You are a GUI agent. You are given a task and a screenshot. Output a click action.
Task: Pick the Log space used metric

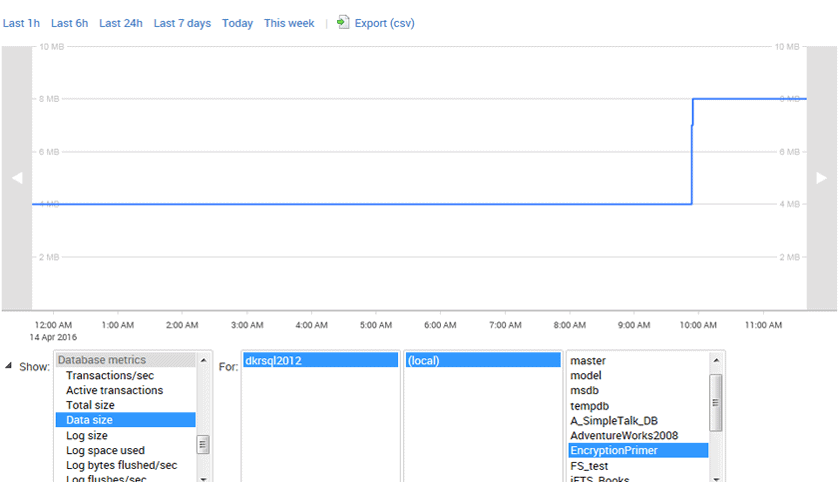(105, 450)
